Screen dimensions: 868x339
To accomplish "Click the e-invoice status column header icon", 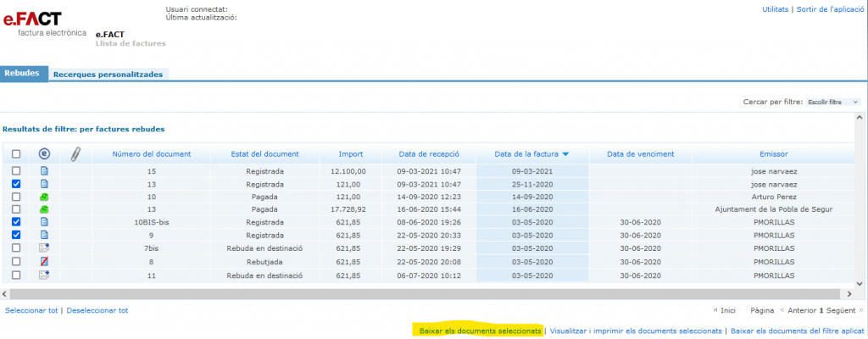I will click(45, 154).
